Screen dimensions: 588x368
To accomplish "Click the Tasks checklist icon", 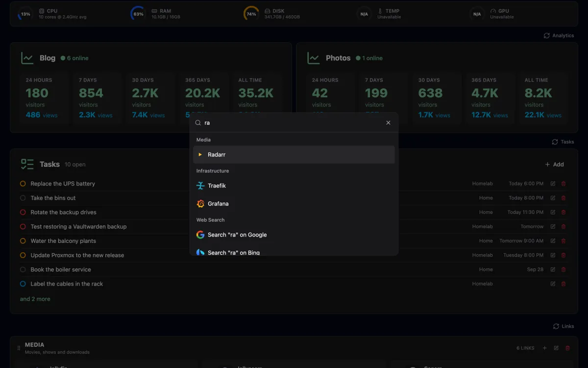I will (27, 164).
